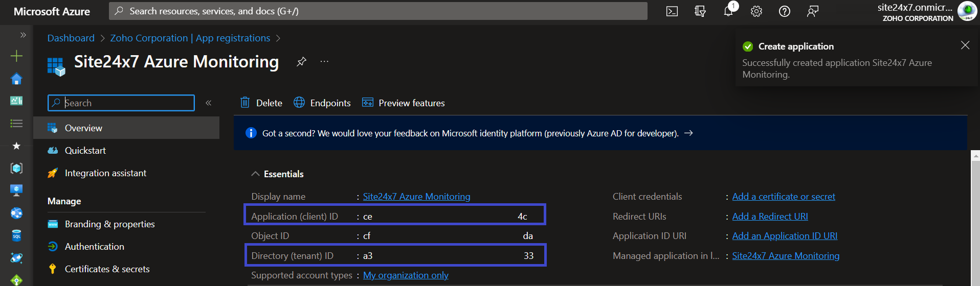Click the global search resources field

377,11
